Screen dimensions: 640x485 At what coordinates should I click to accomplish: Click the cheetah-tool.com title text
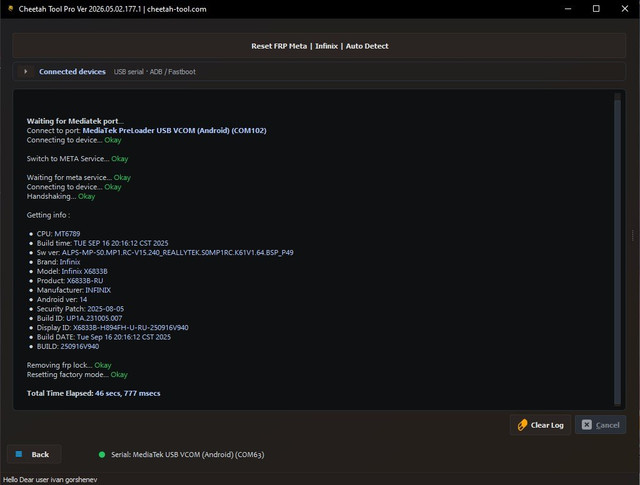point(176,9)
